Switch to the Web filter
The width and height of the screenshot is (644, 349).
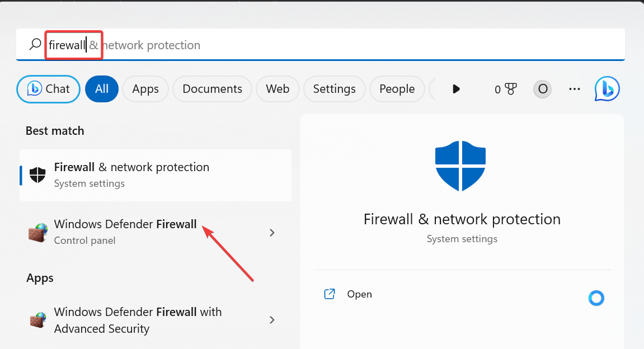pos(278,89)
